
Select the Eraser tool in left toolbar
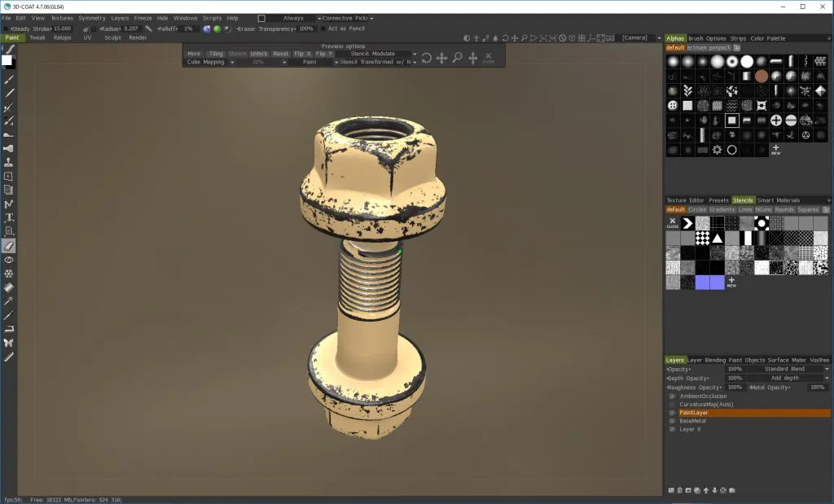coord(8,246)
